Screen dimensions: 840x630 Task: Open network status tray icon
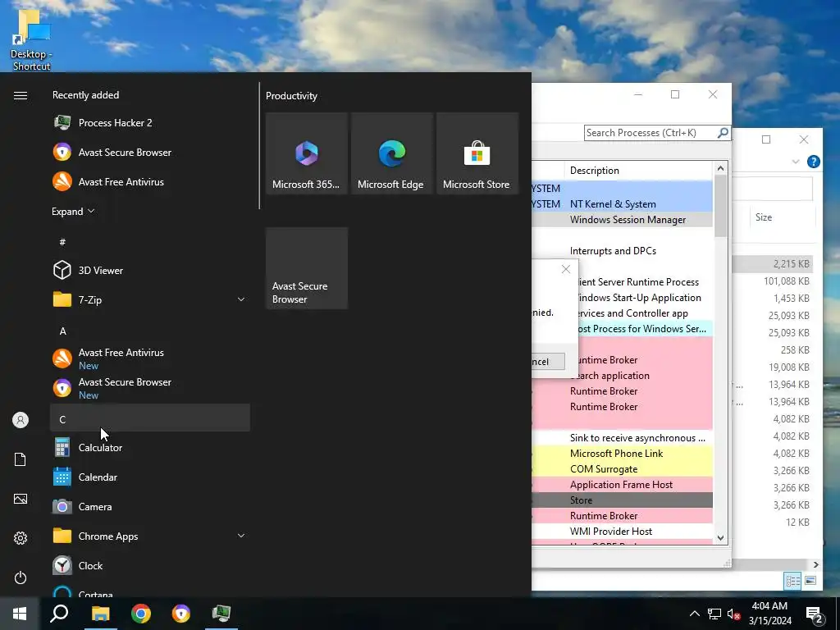pyautogui.click(x=714, y=614)
